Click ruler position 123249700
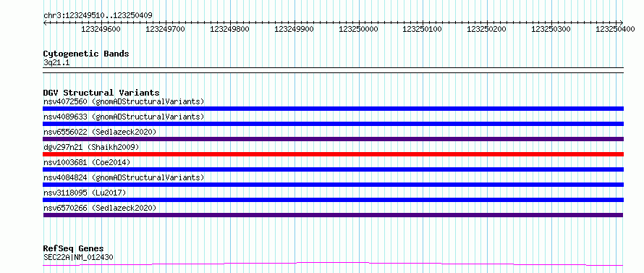The height and width of the screenshot is (273, 644). (165, 29)
